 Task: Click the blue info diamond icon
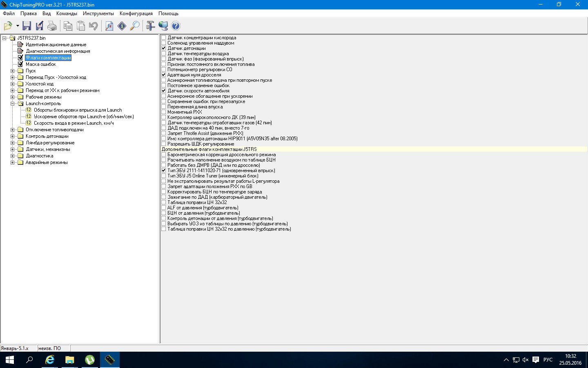click(122, 26)
